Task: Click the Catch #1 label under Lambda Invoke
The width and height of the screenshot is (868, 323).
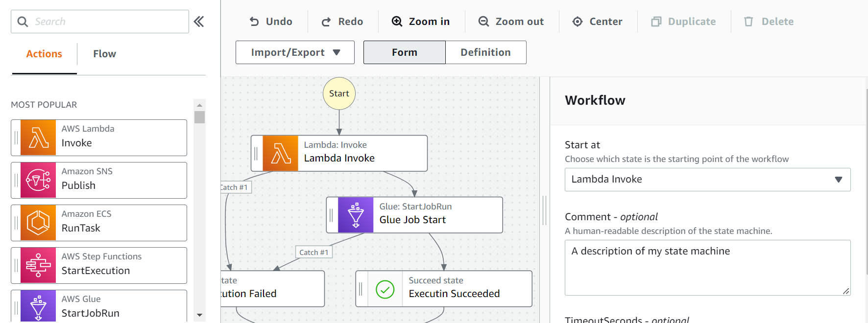Action: [x=235, y=187]
